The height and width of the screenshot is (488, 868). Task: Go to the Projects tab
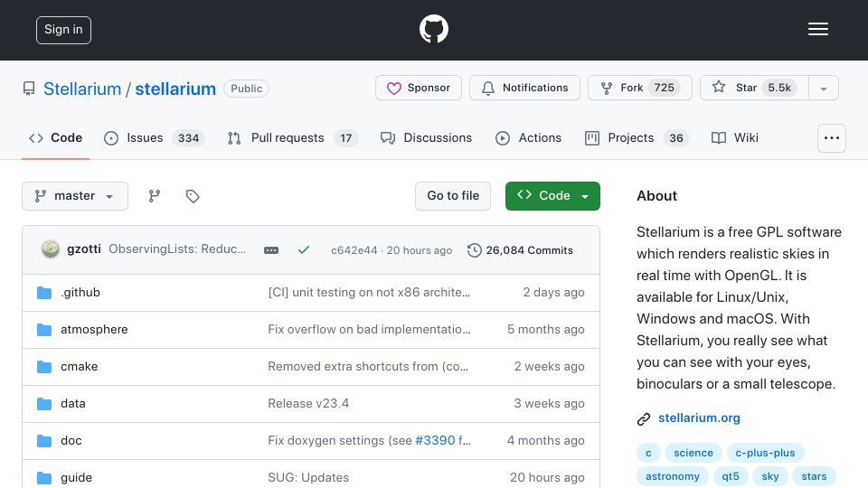(637, 137)
